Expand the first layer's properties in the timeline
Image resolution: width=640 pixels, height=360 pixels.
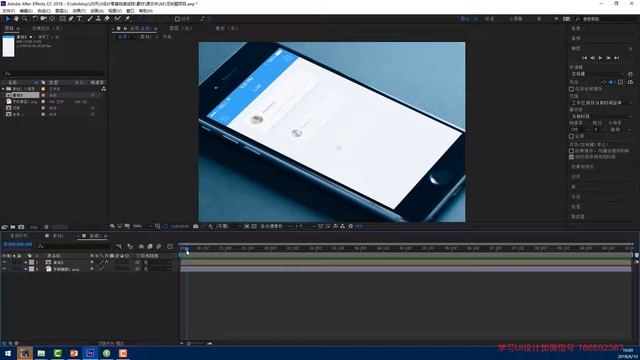click(26, 262)
